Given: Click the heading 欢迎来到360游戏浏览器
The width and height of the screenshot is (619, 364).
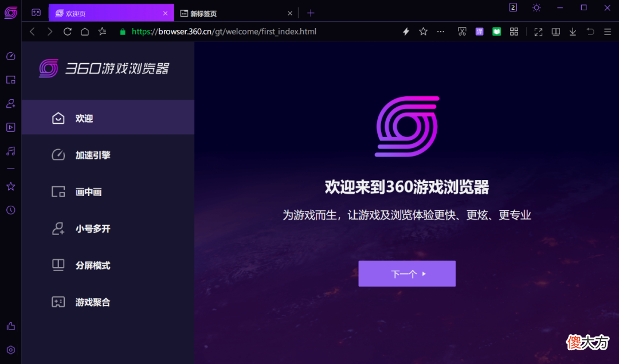Looking at the screenshot, I should (x=407, y=187).
